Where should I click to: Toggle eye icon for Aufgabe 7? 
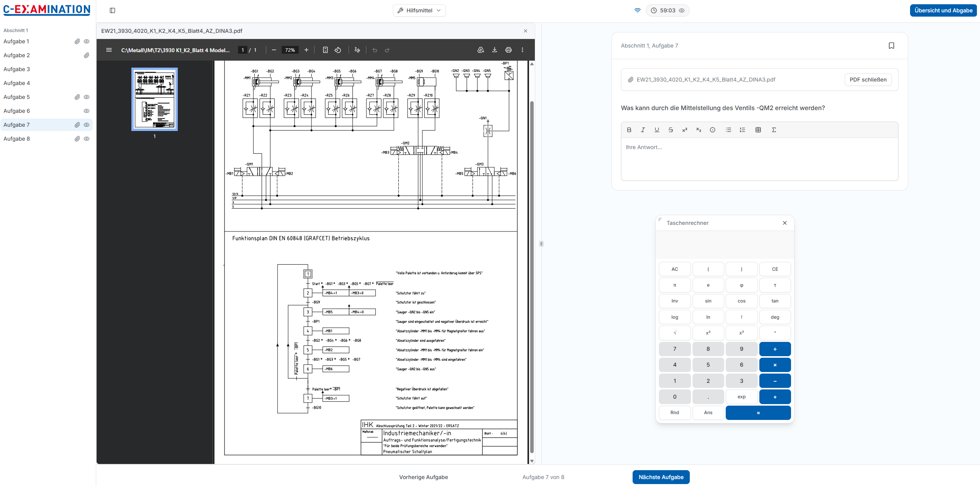[x=87, y=125]
